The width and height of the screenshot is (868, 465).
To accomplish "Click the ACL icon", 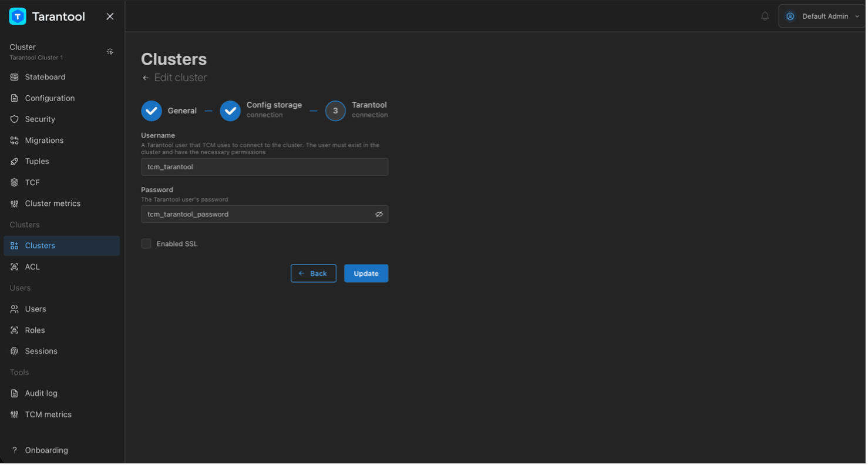I will tap(15, 267).
